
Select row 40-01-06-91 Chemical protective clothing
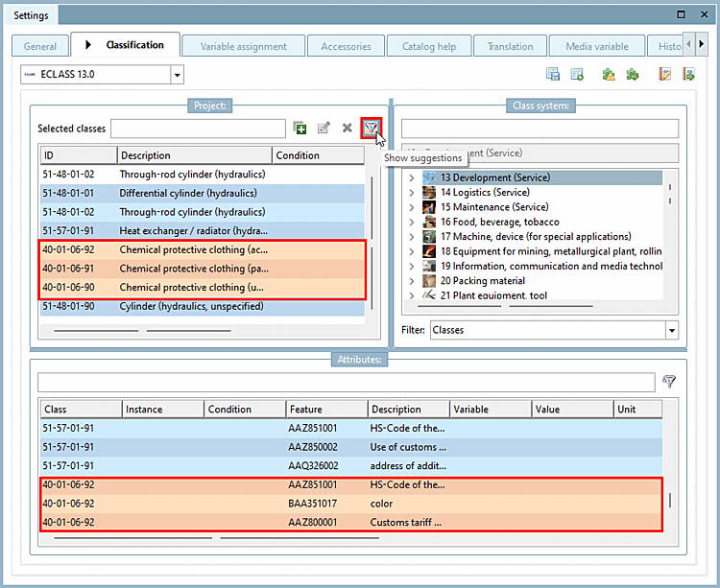(x=202, y=269)
